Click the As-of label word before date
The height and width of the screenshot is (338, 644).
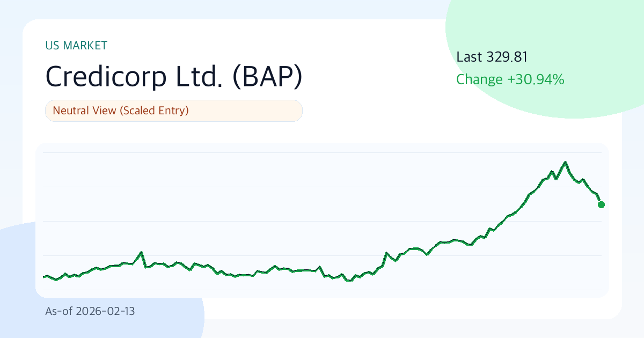(59, 311)
